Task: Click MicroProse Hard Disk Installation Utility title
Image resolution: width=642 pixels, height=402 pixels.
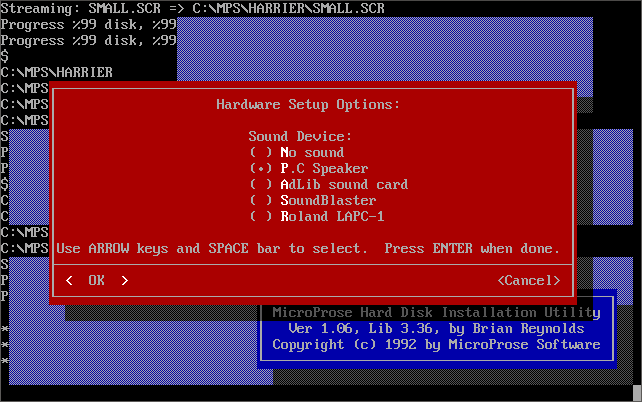Action: click(x=436, y=312)
